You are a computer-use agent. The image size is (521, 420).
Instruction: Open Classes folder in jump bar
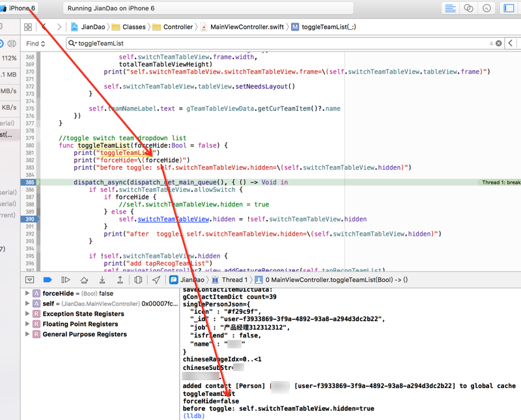click(129, 27)
